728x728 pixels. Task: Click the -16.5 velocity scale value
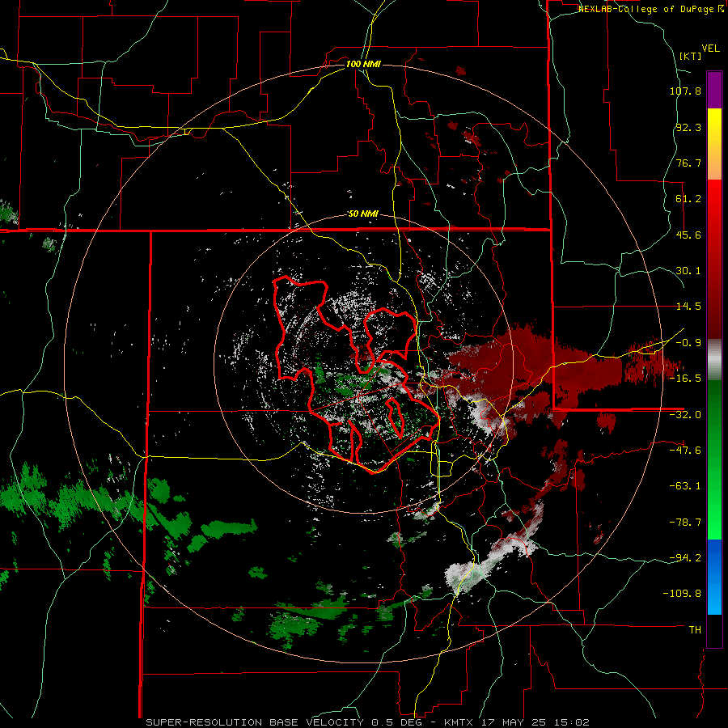tap(685, 379)
